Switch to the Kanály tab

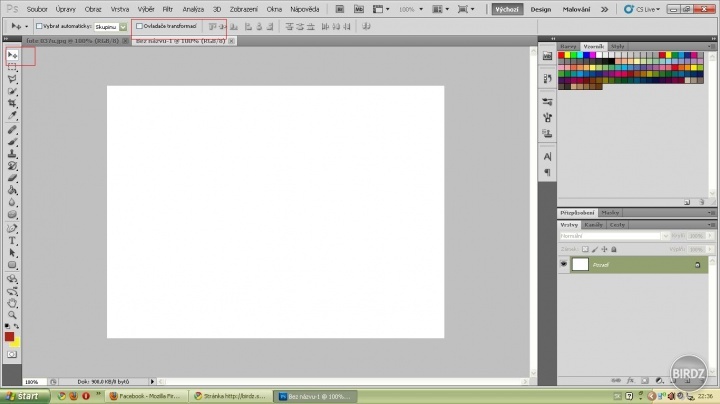coord(593,225)
